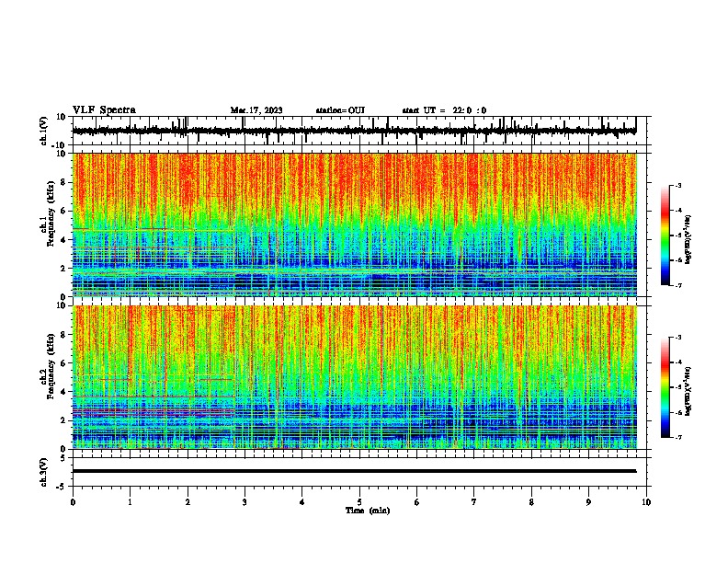The width and height of the screenshot is (728, 563).
Task: Click time axis tick label "8"
Action: pos(531,502)
